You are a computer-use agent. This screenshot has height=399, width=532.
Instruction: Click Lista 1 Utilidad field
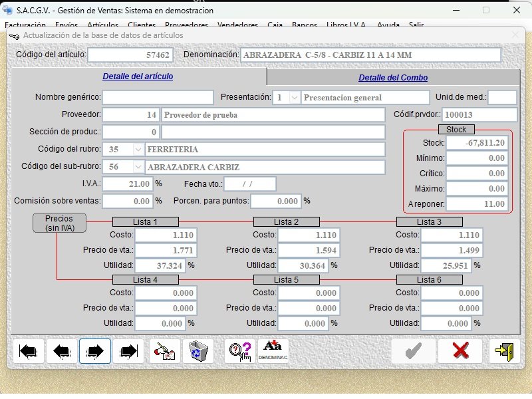pyautogui.click(x=160, y=265)
